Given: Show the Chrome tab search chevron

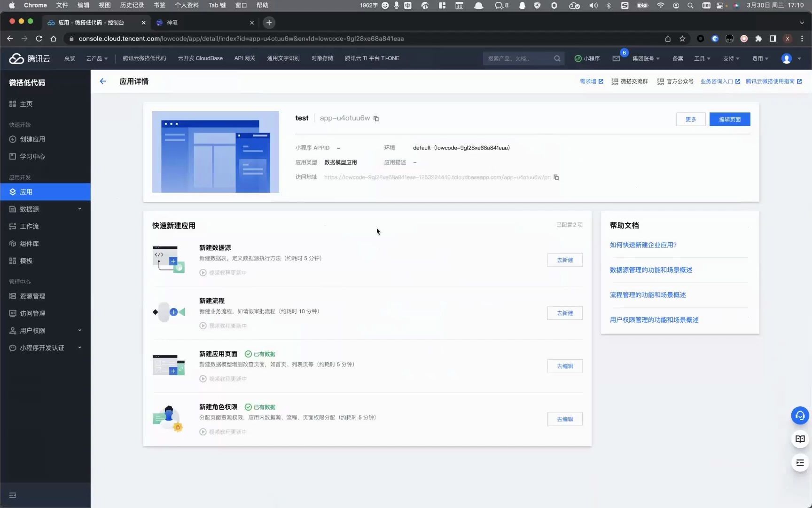Looking at the screenshot, I should pos(802,23).
